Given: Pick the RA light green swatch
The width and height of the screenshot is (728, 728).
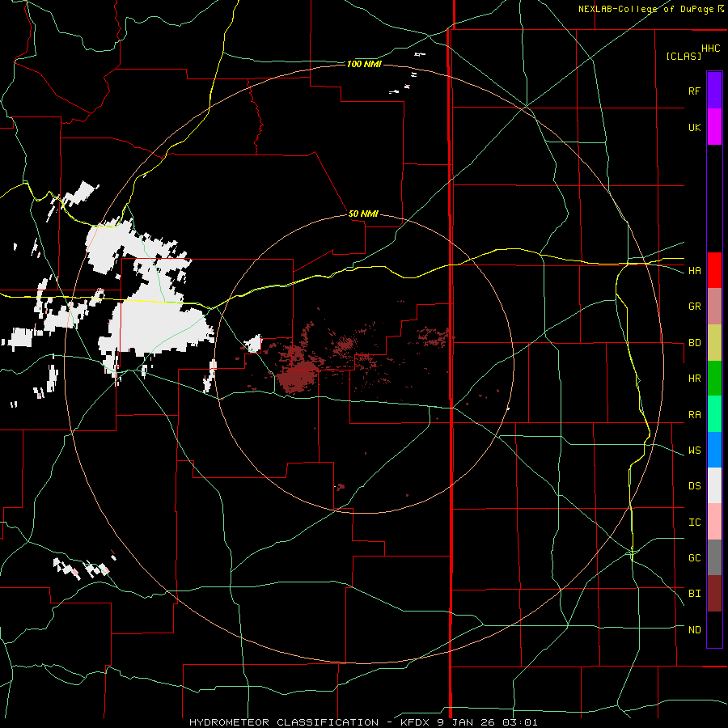Looking at the screenshot, I should 714,414.
